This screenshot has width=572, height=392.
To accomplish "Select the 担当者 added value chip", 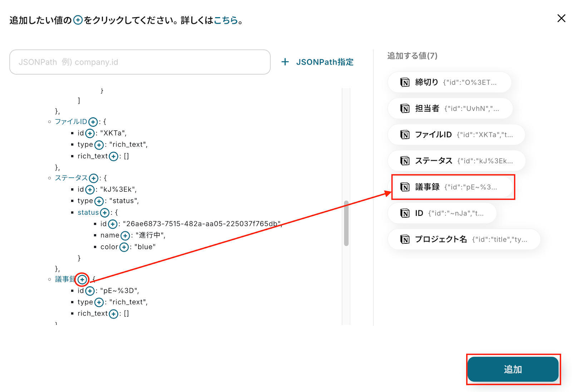I will click(x=450, y=108).
